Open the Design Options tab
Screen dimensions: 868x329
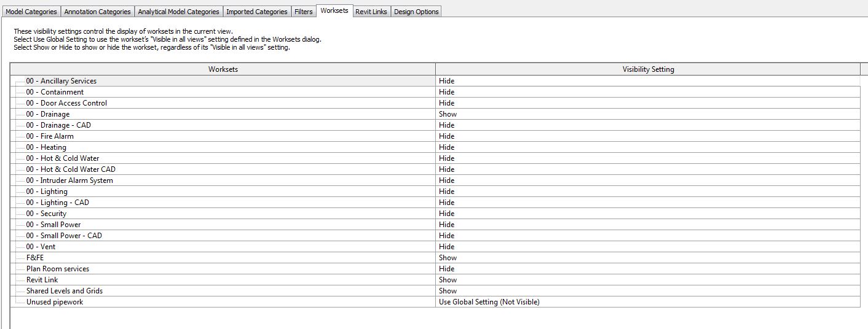click(416, 12)
